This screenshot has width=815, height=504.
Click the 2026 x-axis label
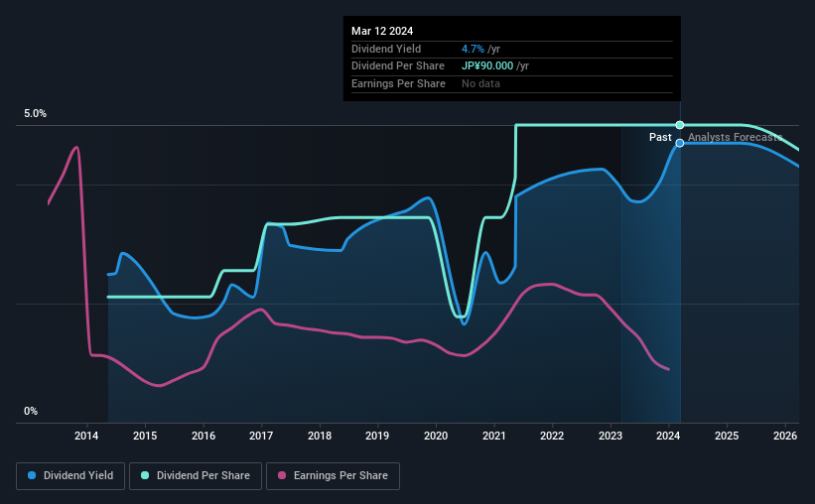click(785, 436)
